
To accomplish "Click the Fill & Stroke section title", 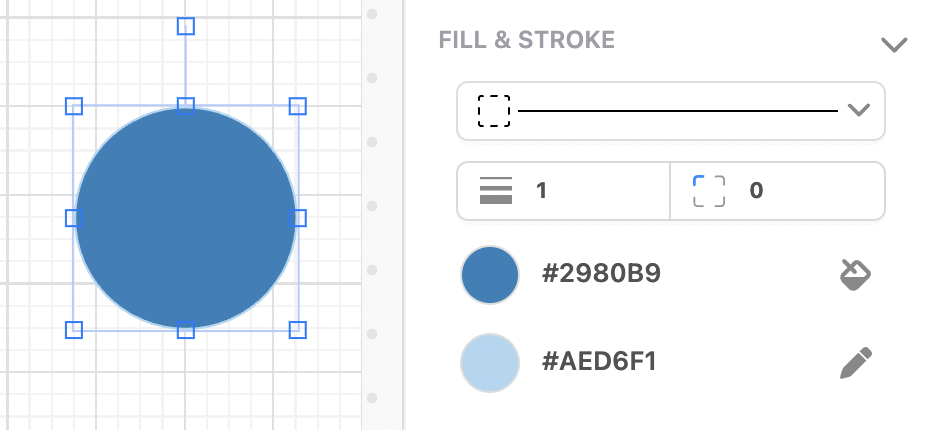I will [x=526, y=41].
